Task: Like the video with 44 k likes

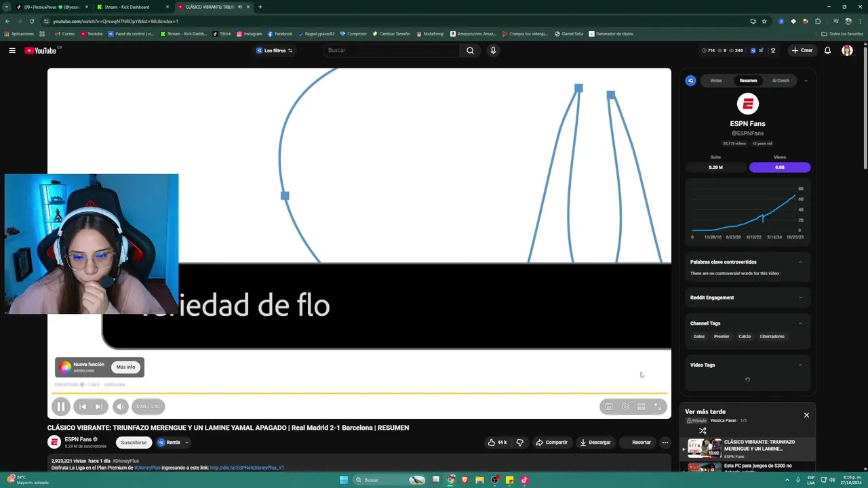Action: tap(497, 443)
